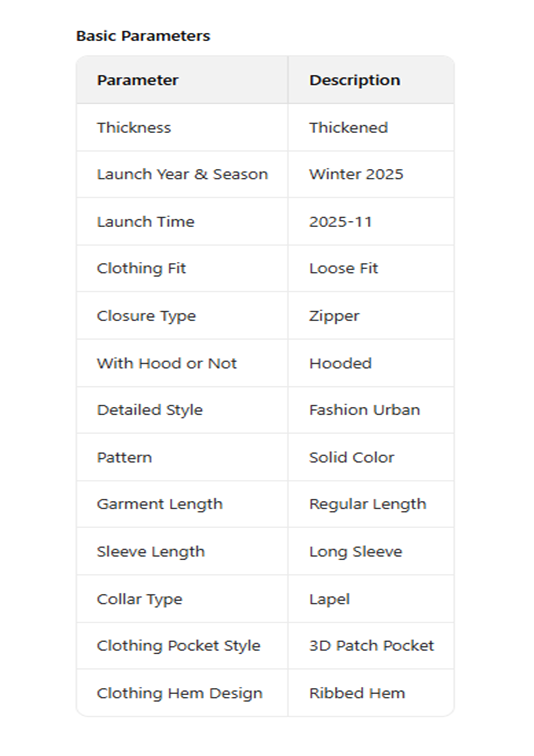Select the Thickness parameter cell
Viewport: 534px width, 756px height.
(x=133, y=127)
